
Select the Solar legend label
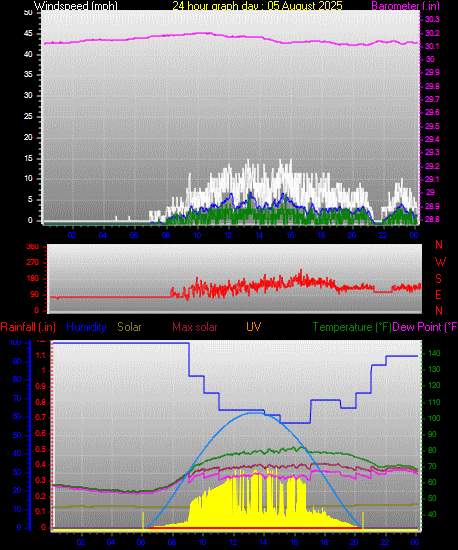[x=129, y=327]
